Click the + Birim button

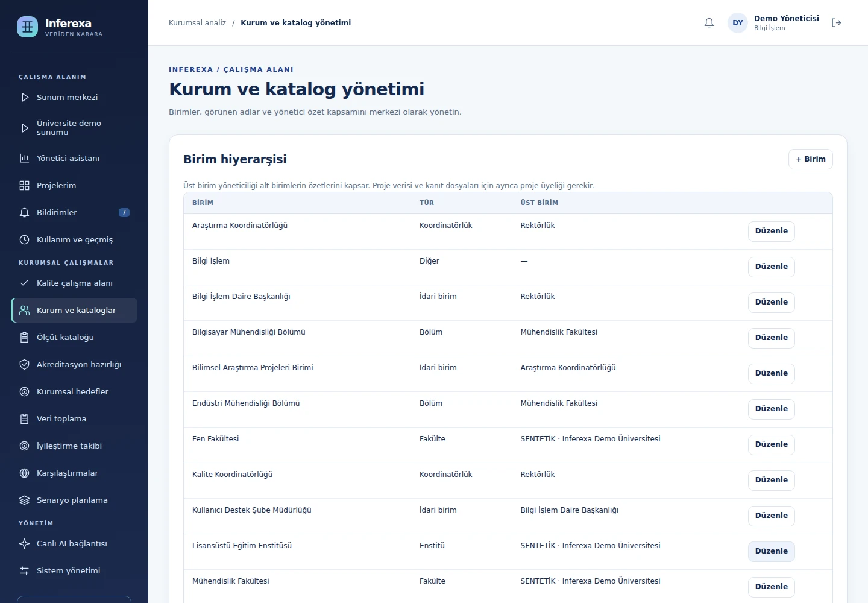coord(811,159)
